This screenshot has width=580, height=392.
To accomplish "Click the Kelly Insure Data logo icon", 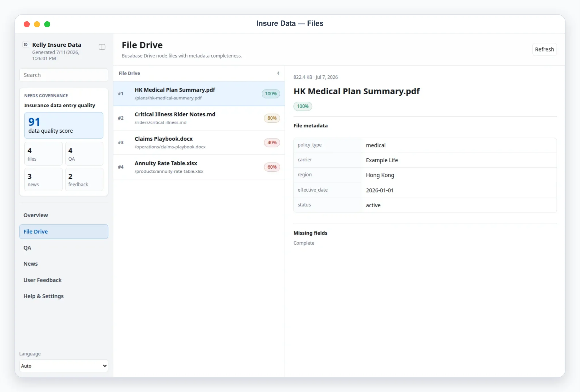I will pos(26,44).
